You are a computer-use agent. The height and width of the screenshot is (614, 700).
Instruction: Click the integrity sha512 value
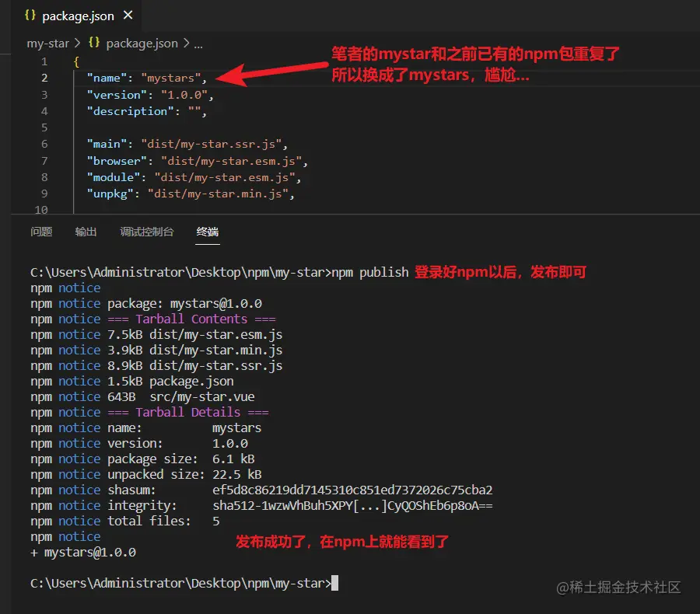coord(352,505)
